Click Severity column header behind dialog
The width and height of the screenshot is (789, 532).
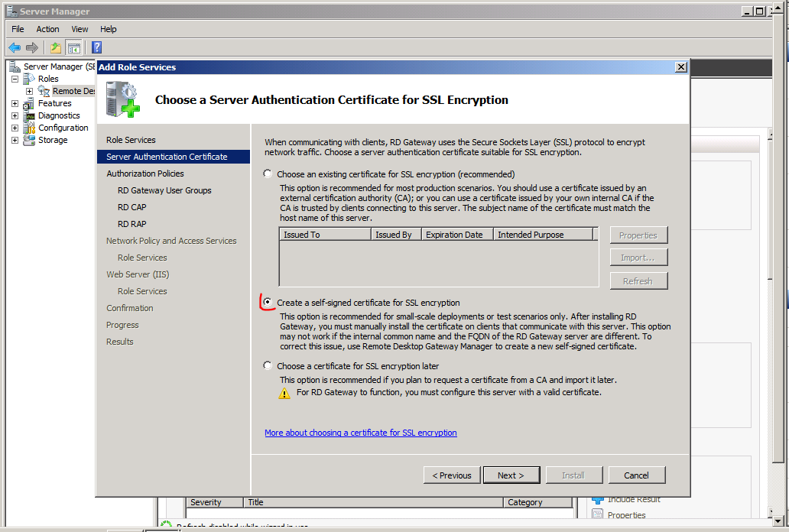coord(215,502)
